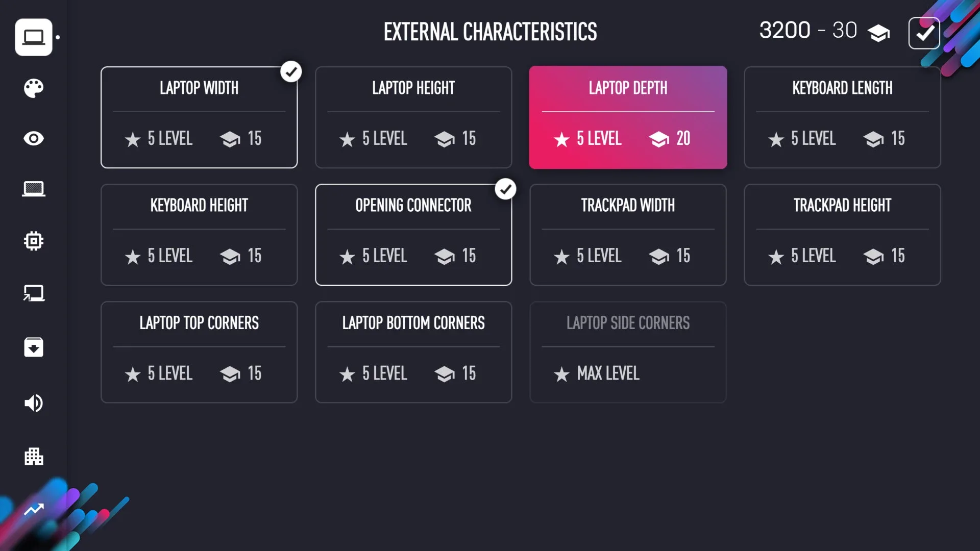The height and width of the screenshot is (551, 980).
Task: Pick the Laptop Top Corners card
Action: click(199, 352)
